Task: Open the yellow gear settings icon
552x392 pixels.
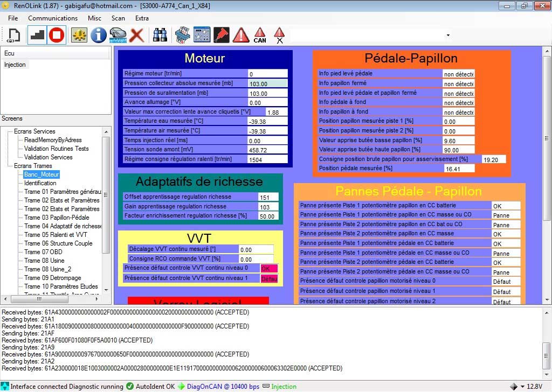Action: tap(79, 35)
